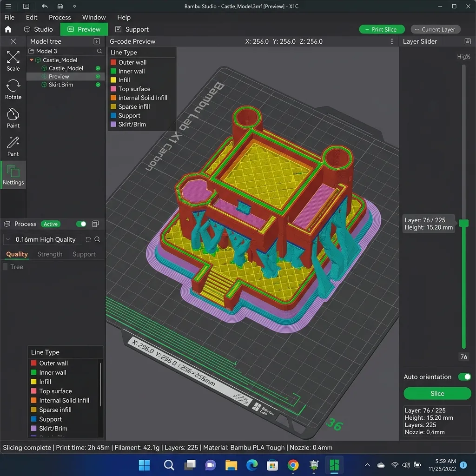Select the Rotate tool
Viewport: 476px width, 476px height.
pos(13,90)
